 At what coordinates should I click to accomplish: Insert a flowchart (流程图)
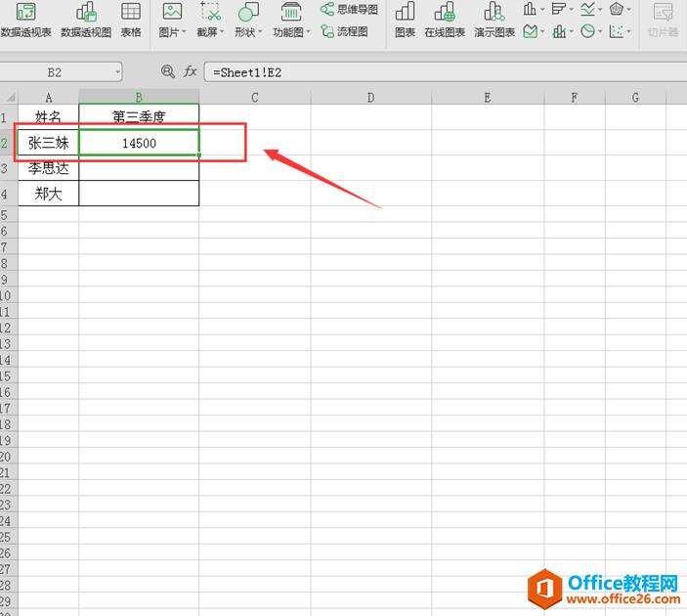[344, 31]
